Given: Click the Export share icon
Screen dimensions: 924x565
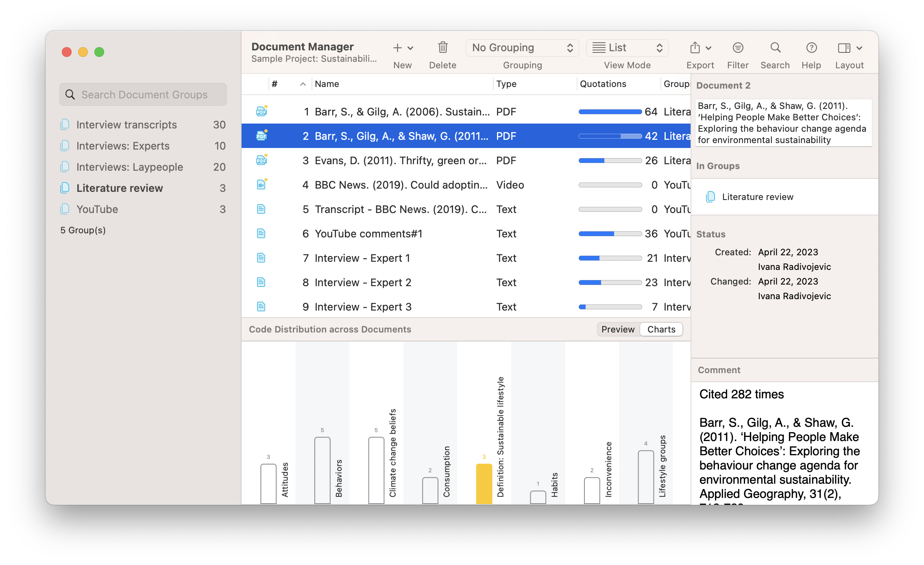Looking at the screenshot, I should tap(695, 48).
